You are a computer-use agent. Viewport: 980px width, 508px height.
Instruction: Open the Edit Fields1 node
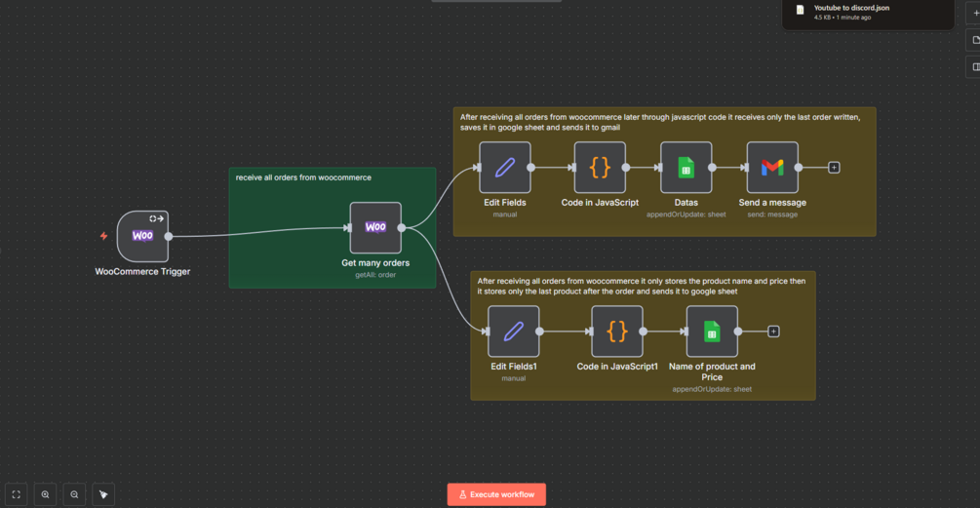pos(513,332)
